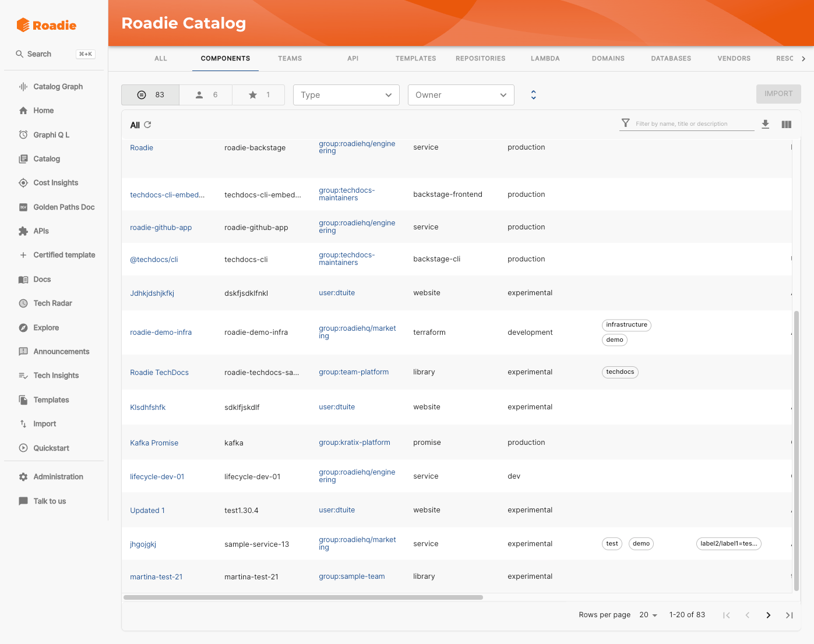Go to next page of results
The width and height of the screenshot is (814, 644).
[768, 614]
